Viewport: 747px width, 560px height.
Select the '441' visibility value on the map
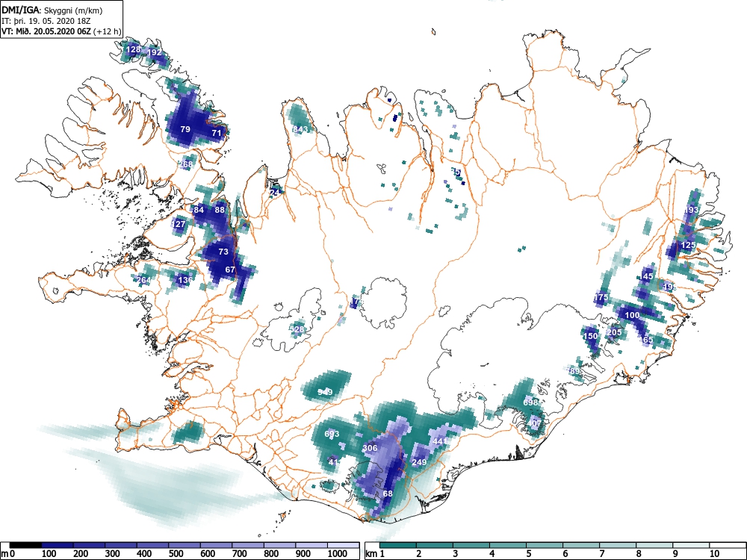pyautogui.click(x=440, y=441)
